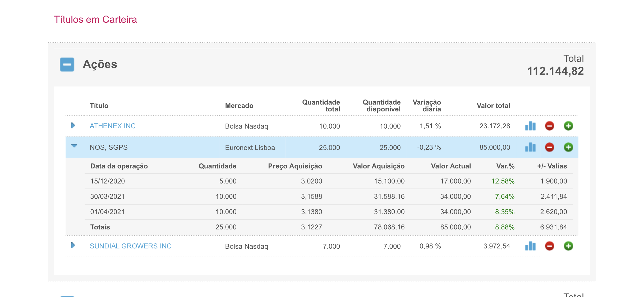Click red sell icon for ATHENEX INC
The height and width of the screenshot is (297, 644).
[x=549, y=126]
